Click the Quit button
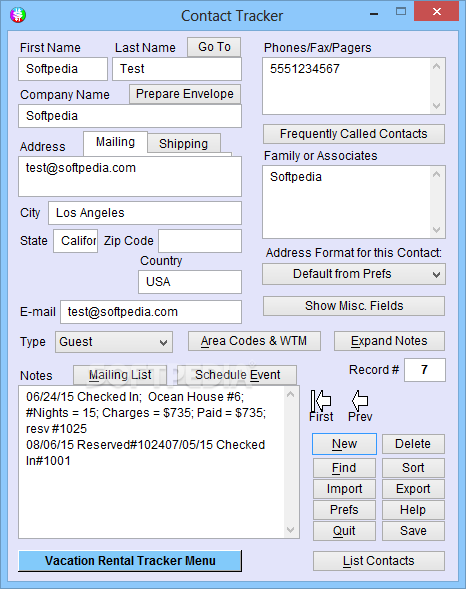 coord(344,531)
